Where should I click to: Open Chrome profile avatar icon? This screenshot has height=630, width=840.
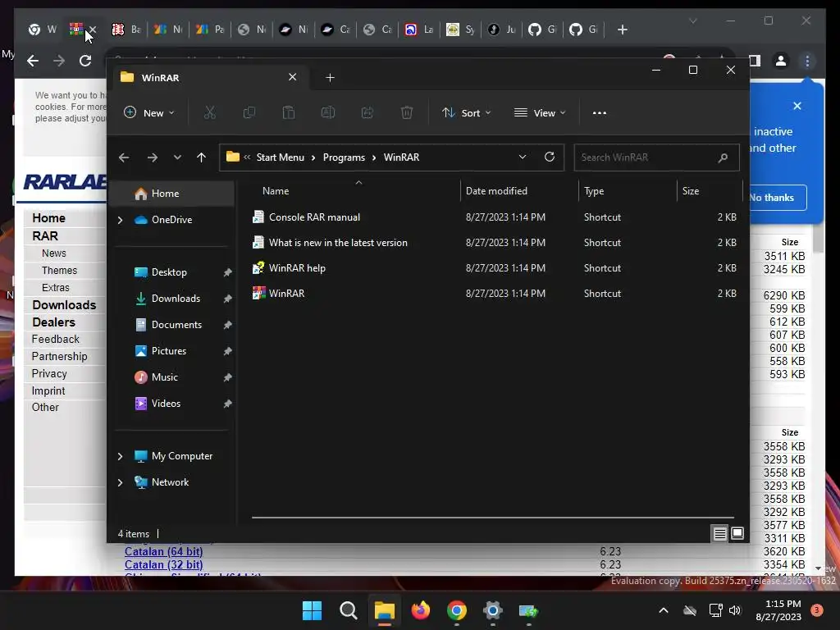click(x=781, y=61)
